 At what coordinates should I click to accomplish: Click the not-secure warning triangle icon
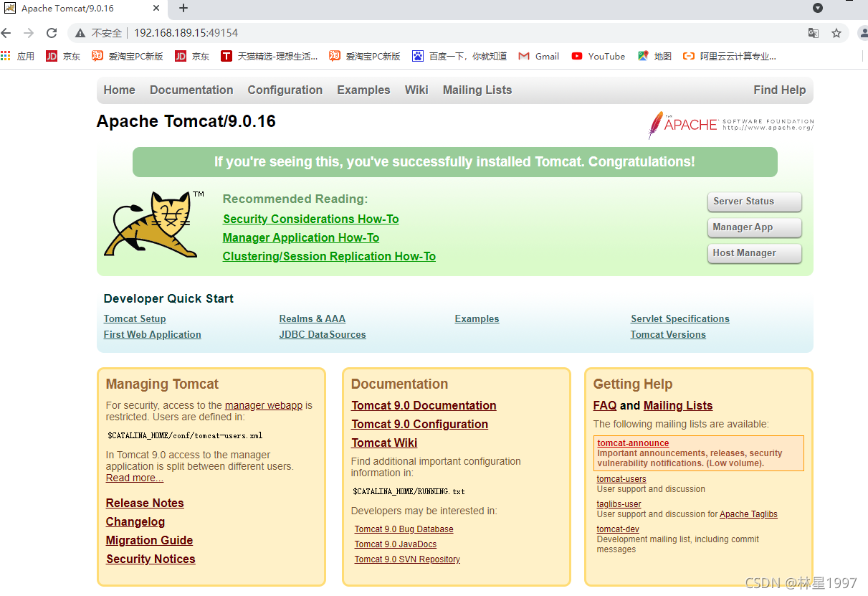coord(80,33)
